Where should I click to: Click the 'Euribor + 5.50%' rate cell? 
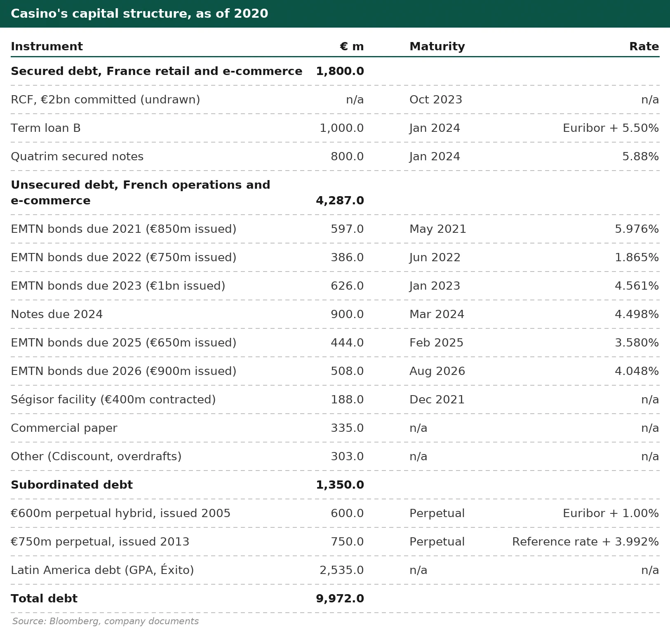611,128
